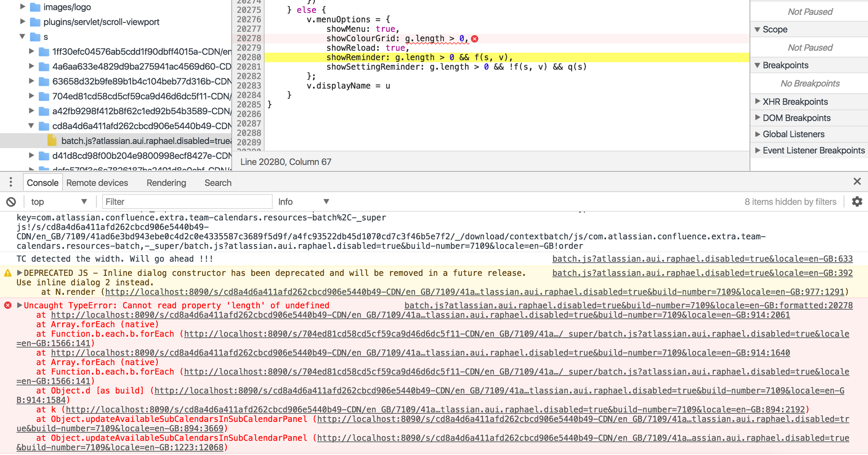Click the red error icon on line 20278
This screenshot has height=455, width=868.
pos(475,39)
